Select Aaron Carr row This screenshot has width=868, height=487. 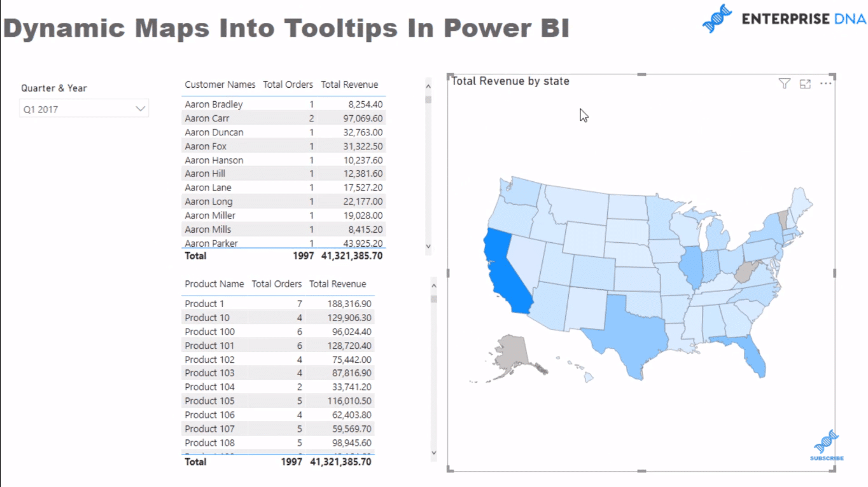[284, 118]
